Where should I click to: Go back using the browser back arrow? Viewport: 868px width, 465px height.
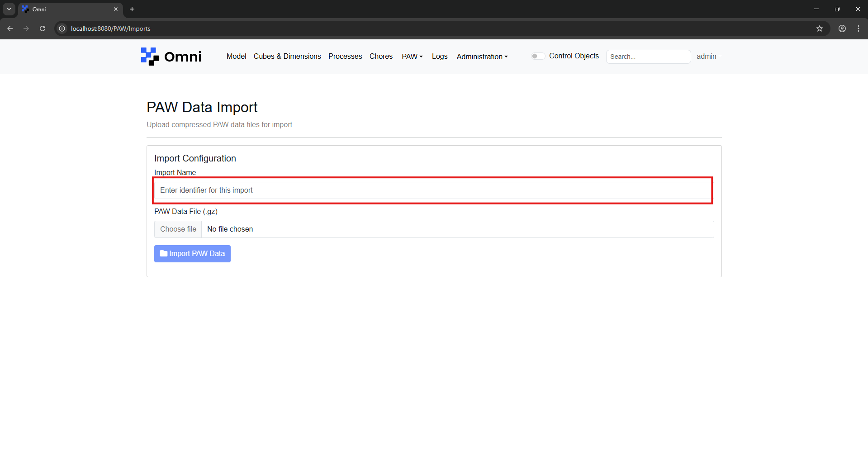pyautogui.click(x=10, y=28)
